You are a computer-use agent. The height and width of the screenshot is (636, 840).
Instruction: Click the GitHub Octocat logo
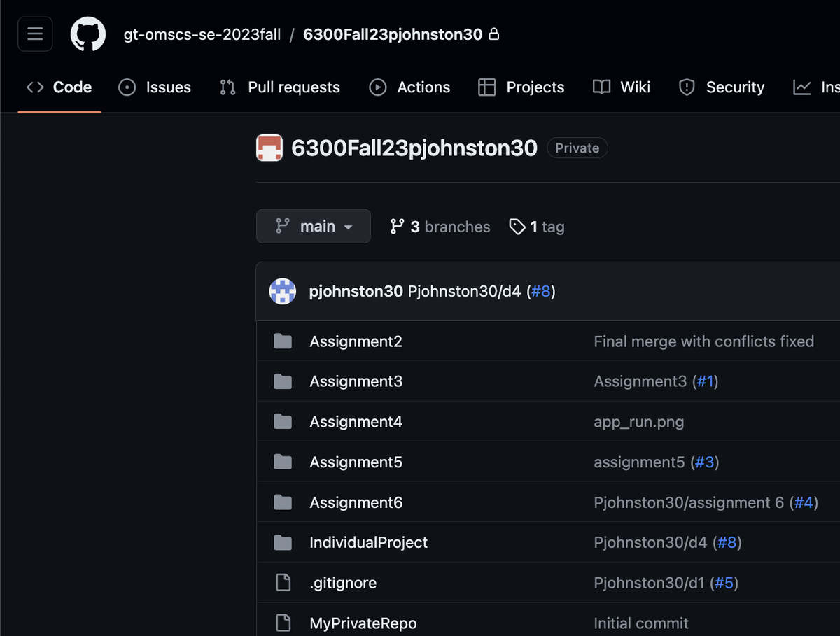pyautogui.click(x=88, y=34)
